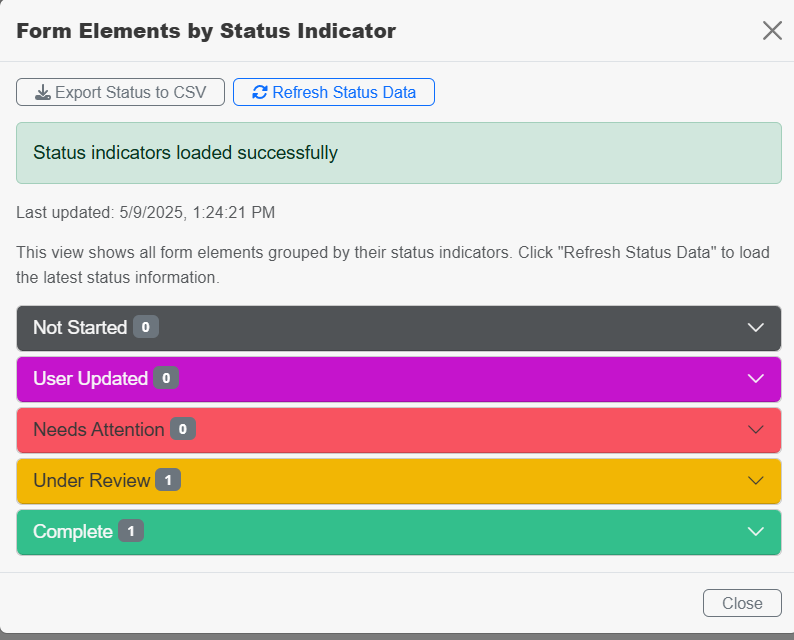Click the refresh arrows icon
This screenshot has height=640, width=794.
click(x=260, y=92)
